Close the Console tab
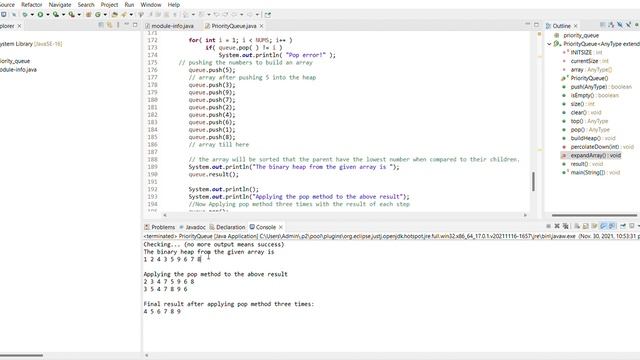Image resolution: width=640 pixels, height=360 pixels. point(280,227)
